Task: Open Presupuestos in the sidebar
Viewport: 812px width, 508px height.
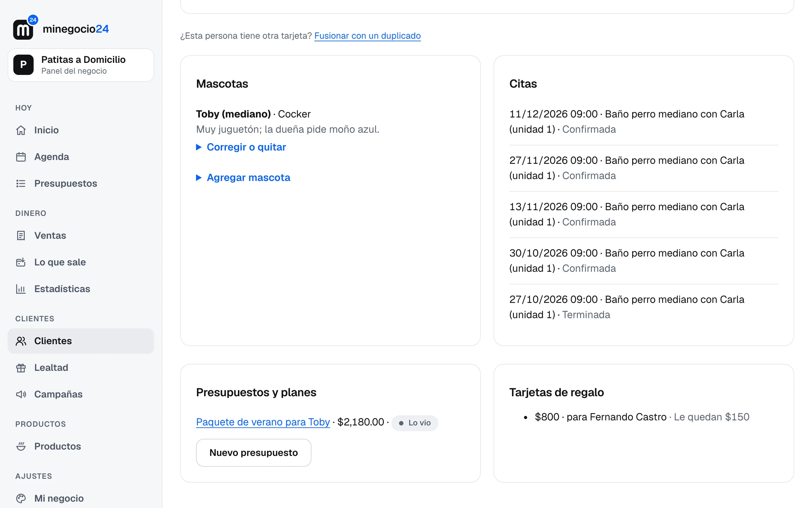Action: click(81, 184)
